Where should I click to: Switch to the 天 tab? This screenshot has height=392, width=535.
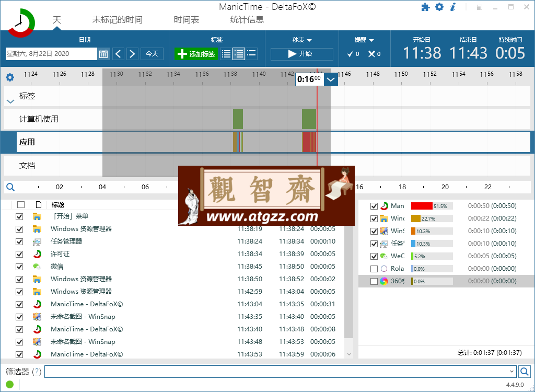click(56, 19)
